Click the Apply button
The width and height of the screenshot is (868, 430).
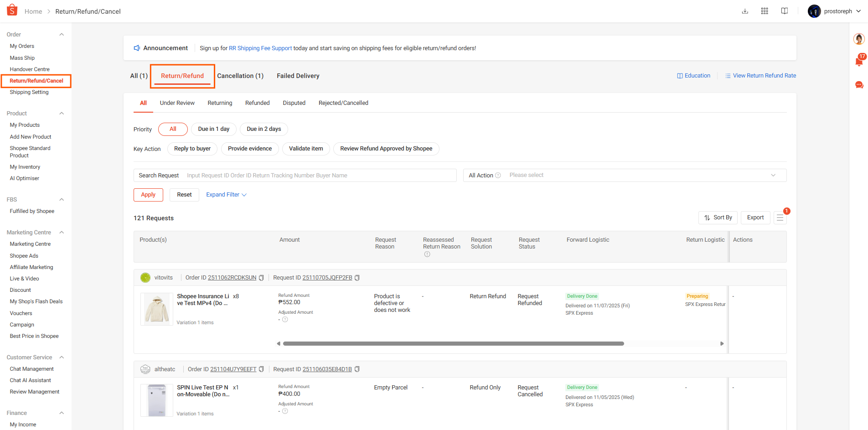click(x=148, y=195)
